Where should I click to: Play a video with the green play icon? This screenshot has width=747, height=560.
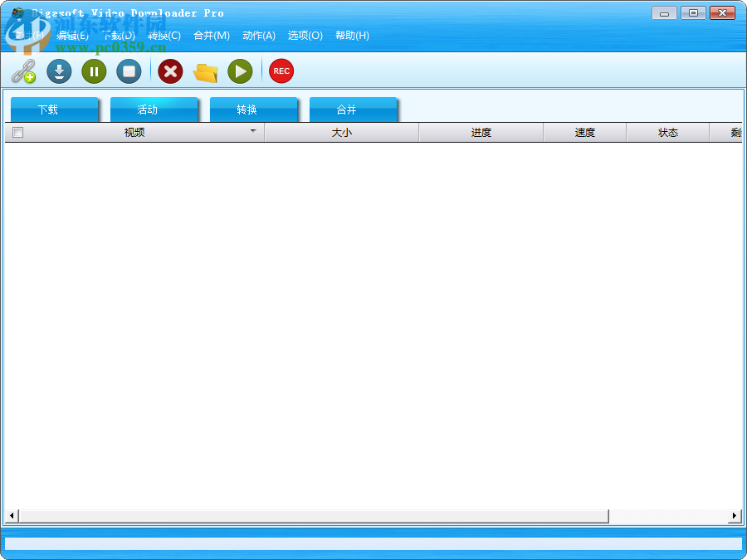click(x=239, y=71)
